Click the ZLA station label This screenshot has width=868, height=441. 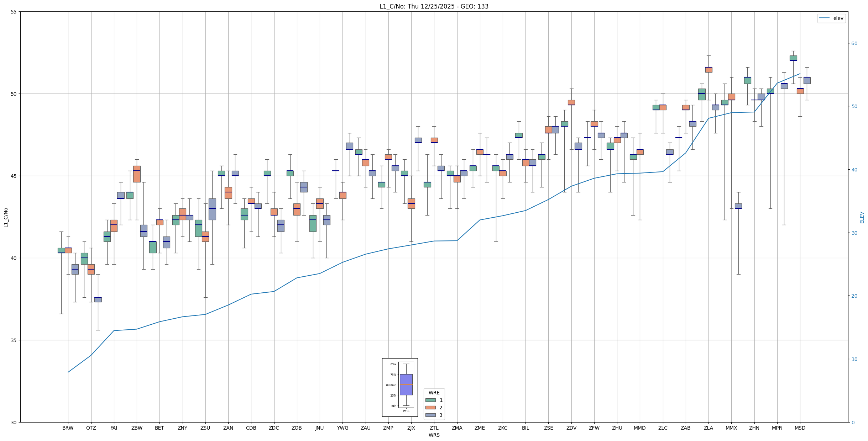[708, 428]
